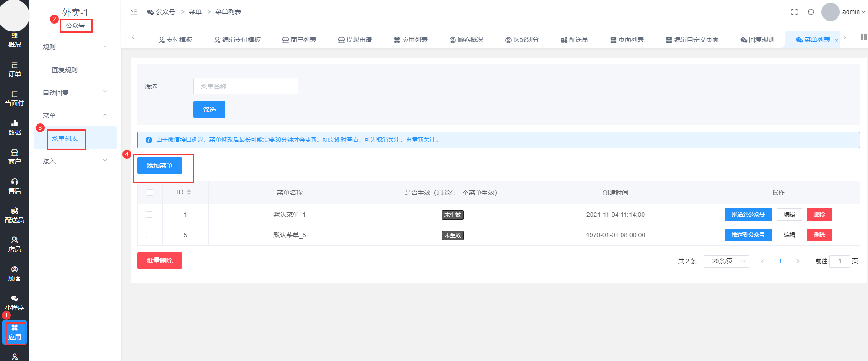
Task: Check the select-all checkbox in table header
Action: (150, 193)
